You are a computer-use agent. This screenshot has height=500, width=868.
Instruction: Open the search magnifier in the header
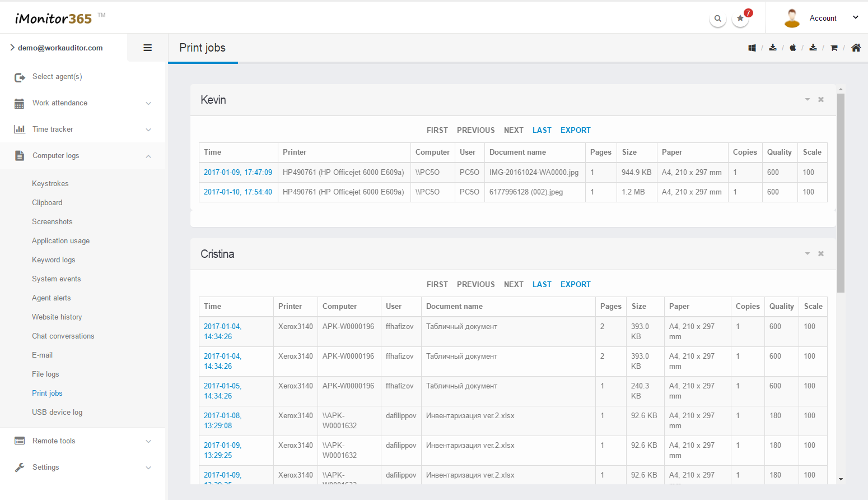pyautogui.click(x=717, y=18)
